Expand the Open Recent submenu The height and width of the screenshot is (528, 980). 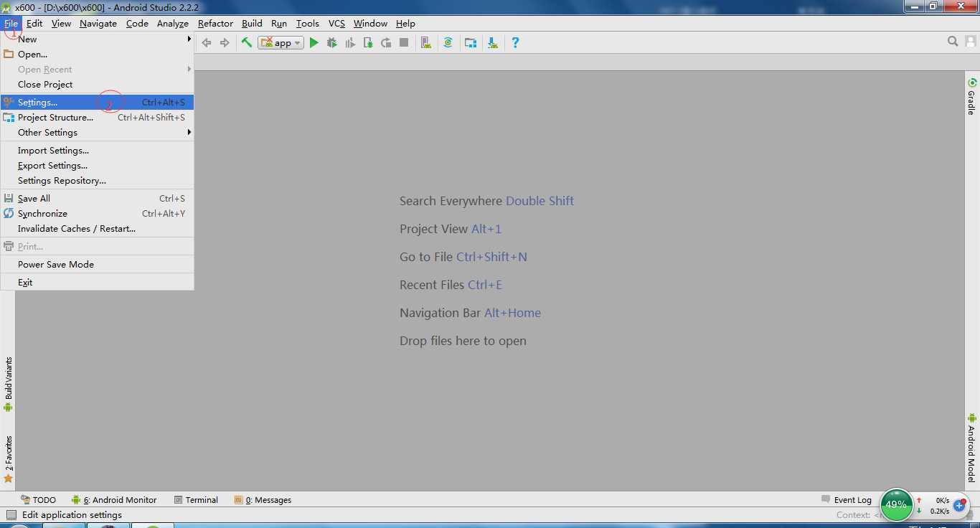[97, 70]
